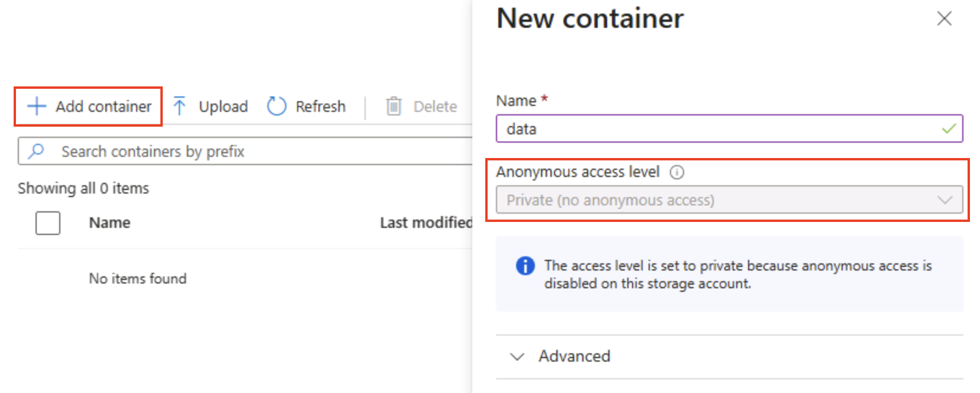980x393 pixels.
Task: Click the Upload toolbar item
Action: coord(223,106)
